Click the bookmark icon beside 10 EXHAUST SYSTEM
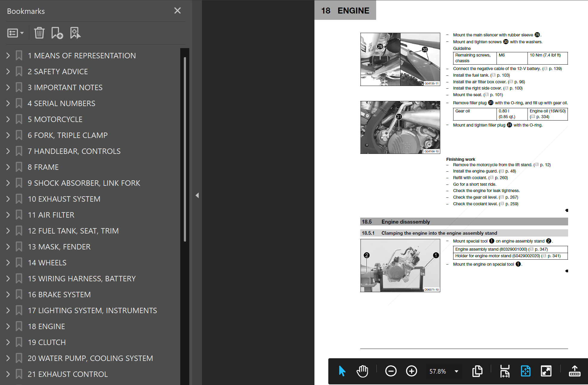588x385 pixels. (19, 199)
